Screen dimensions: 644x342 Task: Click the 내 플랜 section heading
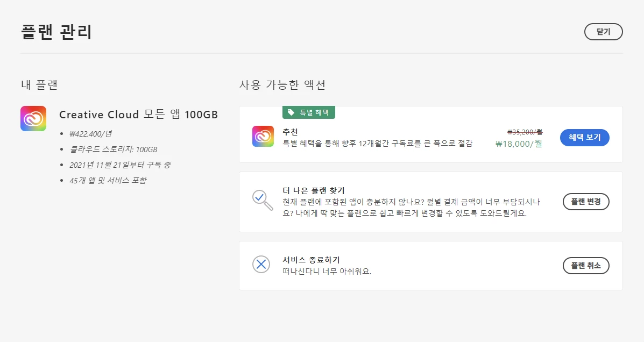pyautogui.click(x=39, y=85)
